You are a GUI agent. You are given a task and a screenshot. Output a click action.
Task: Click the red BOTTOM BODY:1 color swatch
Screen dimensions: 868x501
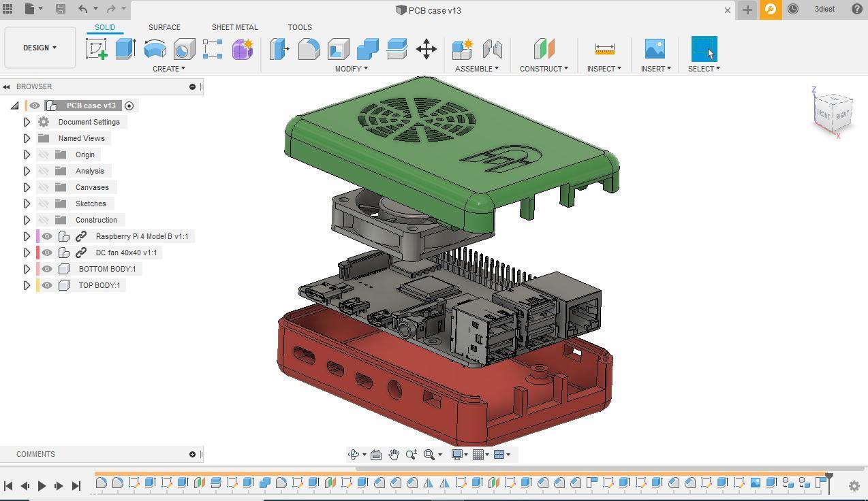[38, 269]
